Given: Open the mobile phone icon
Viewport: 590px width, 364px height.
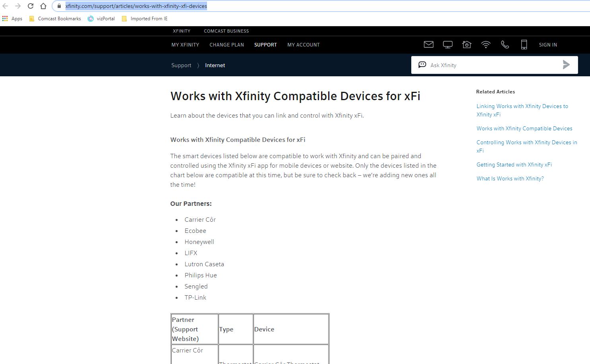Looking at the screenshot, I should click(524, 45).
